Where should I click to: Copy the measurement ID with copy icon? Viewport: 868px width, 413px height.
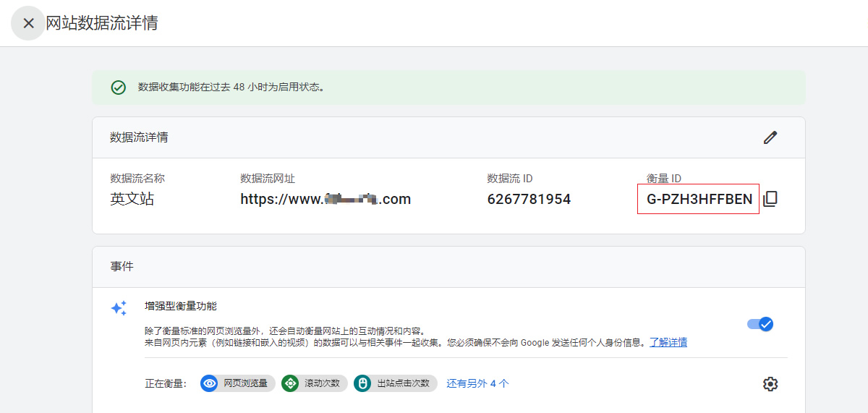[770, 199]
